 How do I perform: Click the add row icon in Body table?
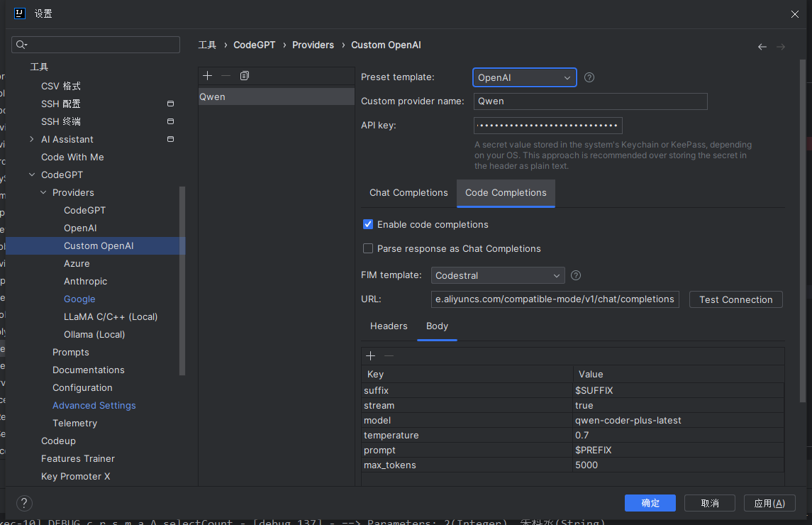pyautogui.click(x=370, y=356)
